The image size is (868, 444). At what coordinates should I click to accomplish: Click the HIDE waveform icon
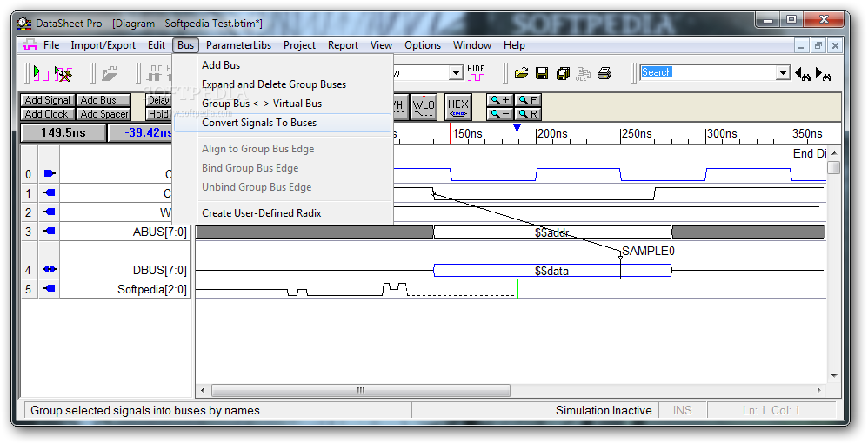pos(476,72)
